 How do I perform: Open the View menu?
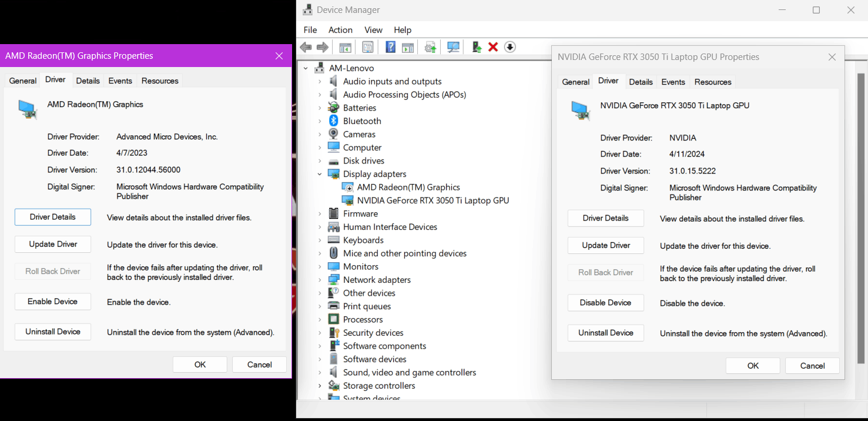(x=373, y=30)
